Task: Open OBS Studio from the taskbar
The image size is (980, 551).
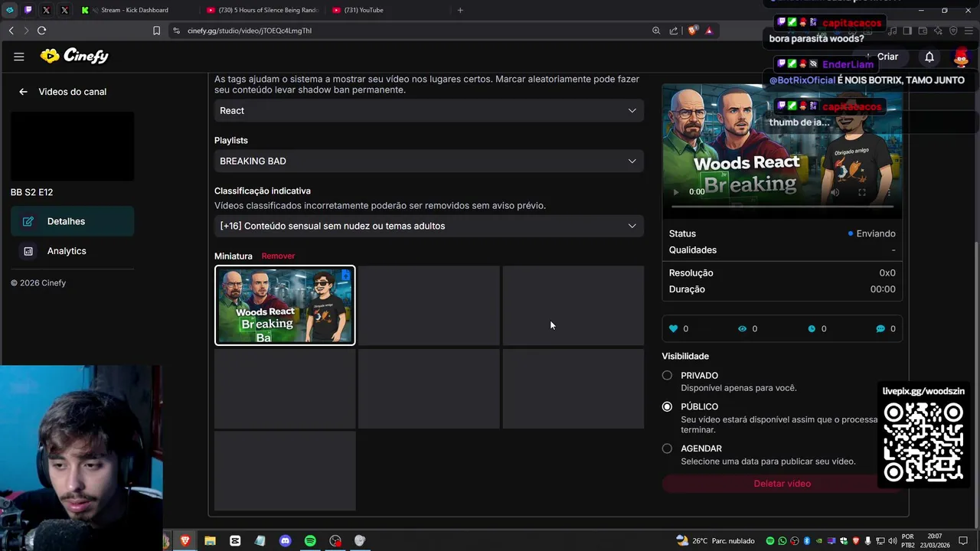Action: pos(335,540)
